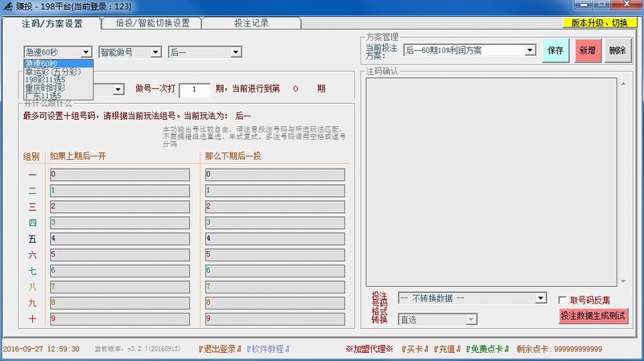The height and width of the screenshot is (361, 644).
Task: Switch to 倍投/智能切换设置 tab
Action: coord(152,23)
